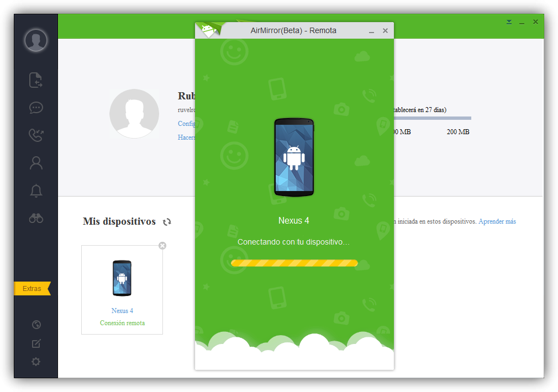Image resolution: width=558 pixels, height=392 pixels.
Task: Click the AirMirror(Beta) - Remota title
Action: 293,30
